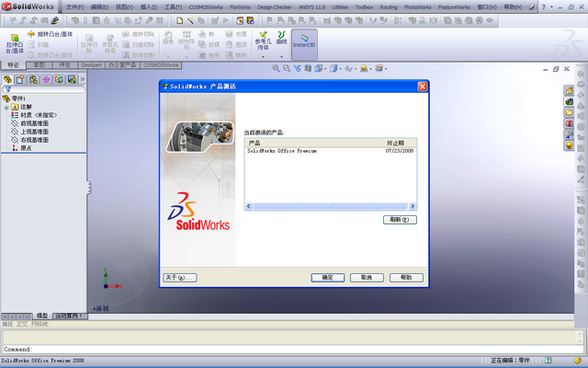Open the 插入(I) menu
The height and width of the screenshot is (368, 588).
point(149,7)
